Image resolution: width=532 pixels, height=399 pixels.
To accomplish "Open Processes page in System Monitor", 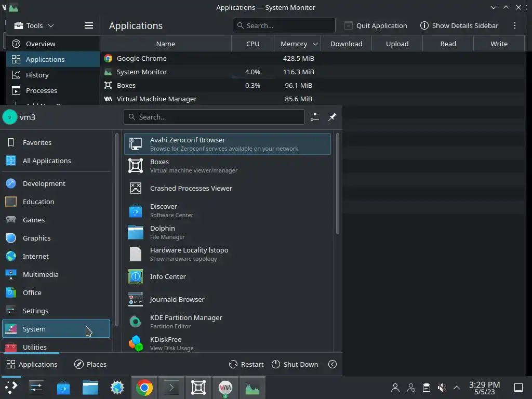I will [x=53, y=90].
